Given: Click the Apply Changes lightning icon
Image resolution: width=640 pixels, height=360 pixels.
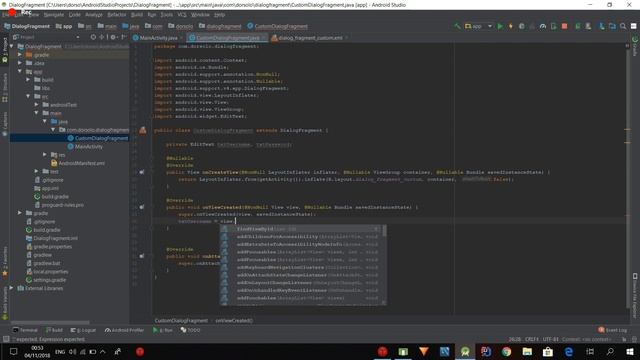Looking at the screenshot, I should click(511, 26).
